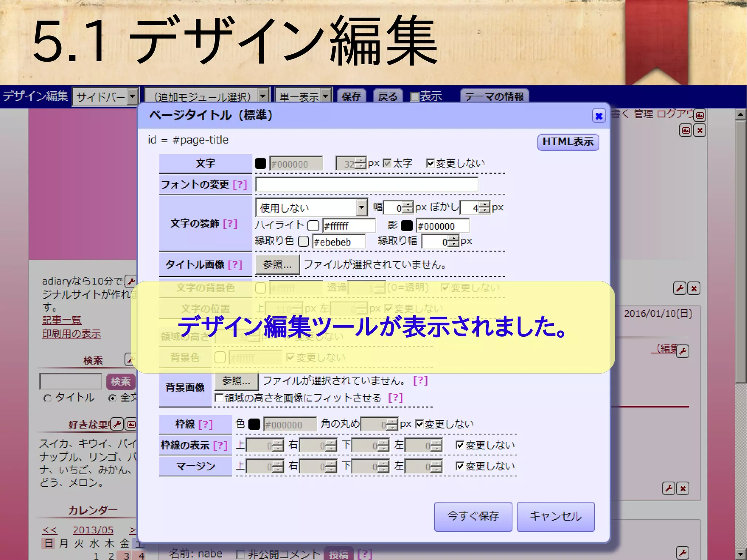Click the sidebar 検索 button

(x=121, y=382)
